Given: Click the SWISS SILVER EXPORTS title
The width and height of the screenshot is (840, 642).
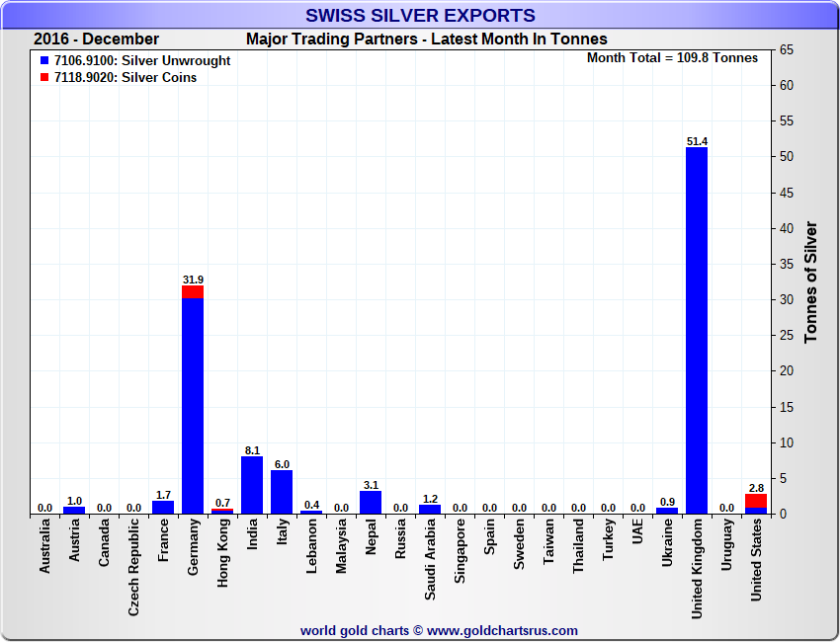Looking at the screenshot, I should click(x=420, y=16).
